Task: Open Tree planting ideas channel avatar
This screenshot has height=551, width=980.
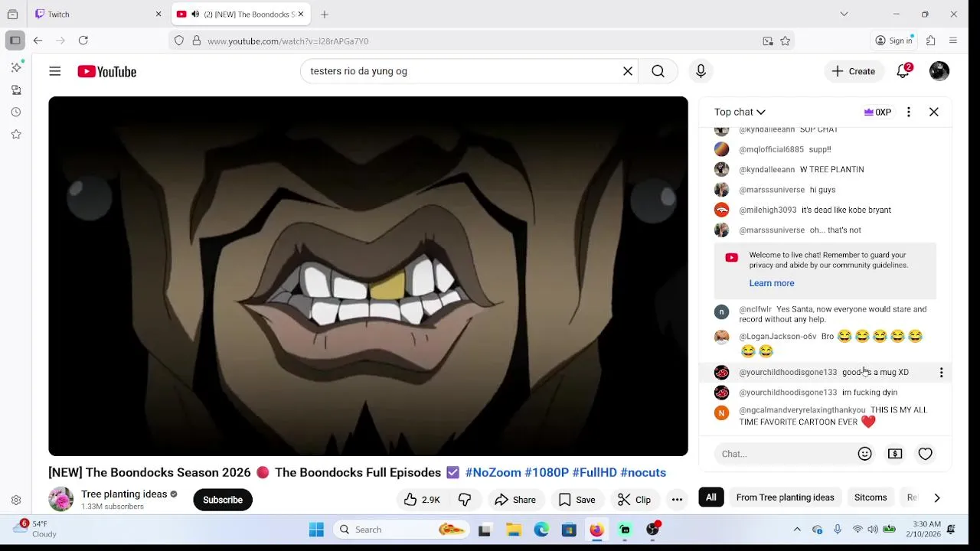Action: point(60,499)
